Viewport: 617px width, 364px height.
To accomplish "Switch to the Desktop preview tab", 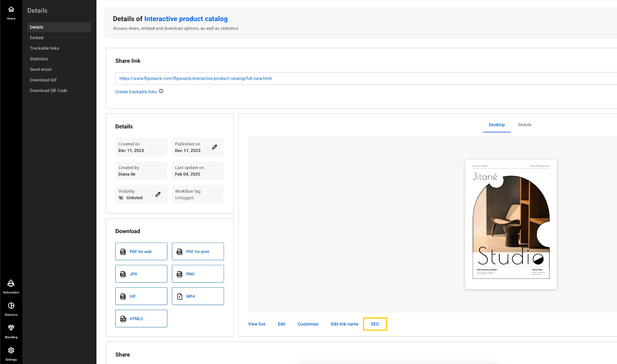I will click(x=497, y=125).
